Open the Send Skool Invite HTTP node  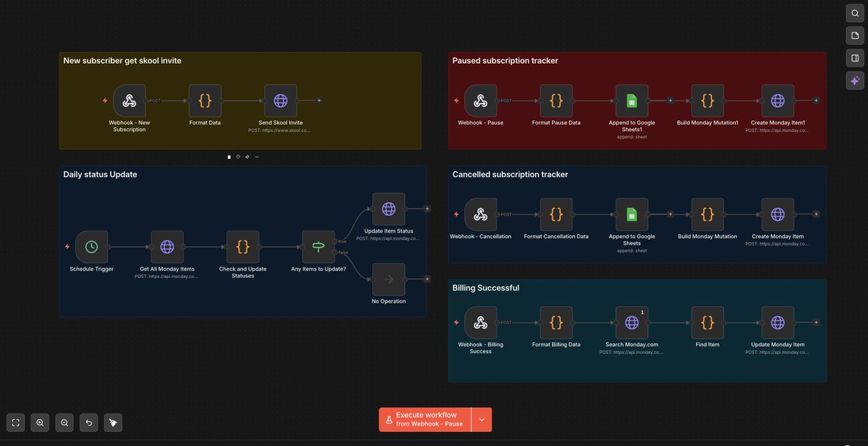click(x=280, y=101)
